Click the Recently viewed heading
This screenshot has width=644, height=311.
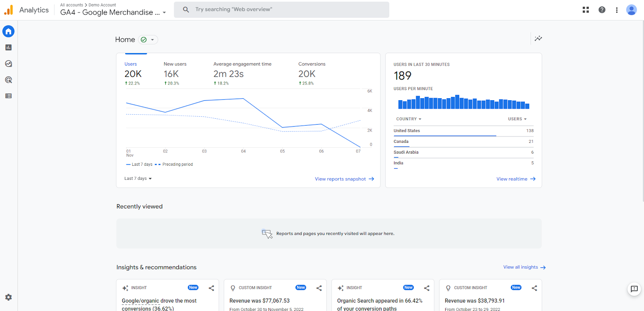[139, 206]
